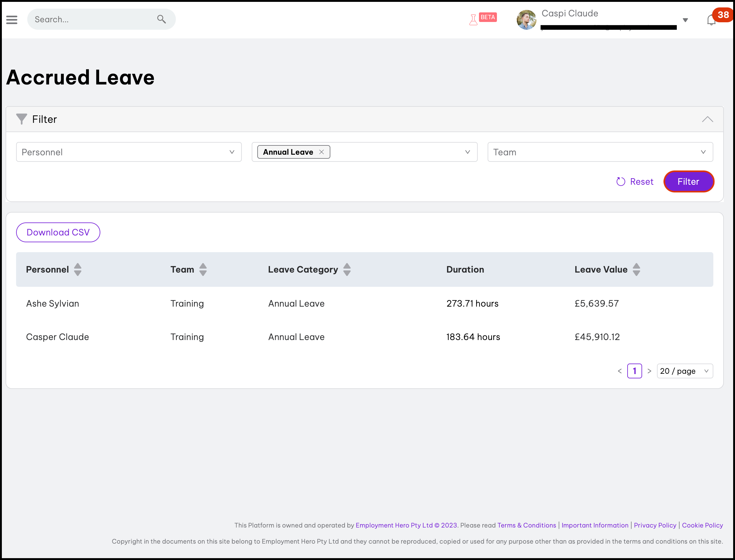Open the Privacy Policy link
735x560 pixels.
(655, 525)
